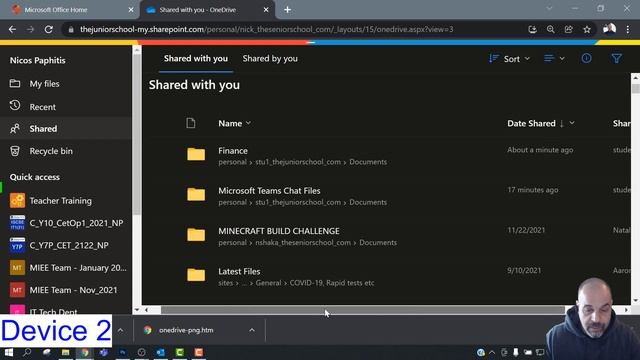This screenshot has width=640, height=360.
Task: Click 'COVID-19, Rapid tests etc' path text
Action: (x=332, y=283)
